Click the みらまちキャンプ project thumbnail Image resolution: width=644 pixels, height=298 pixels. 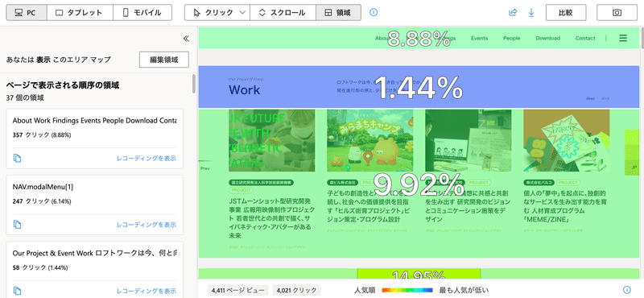coord(370,141)
